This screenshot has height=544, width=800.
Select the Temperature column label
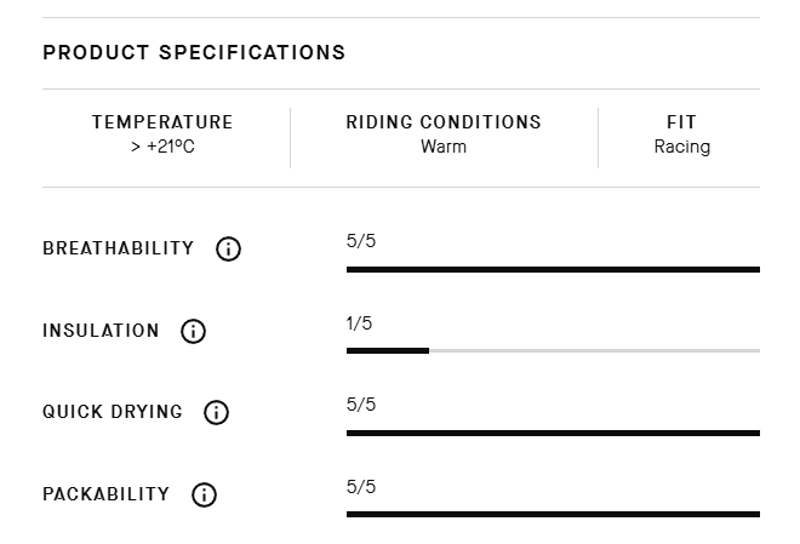163,123
